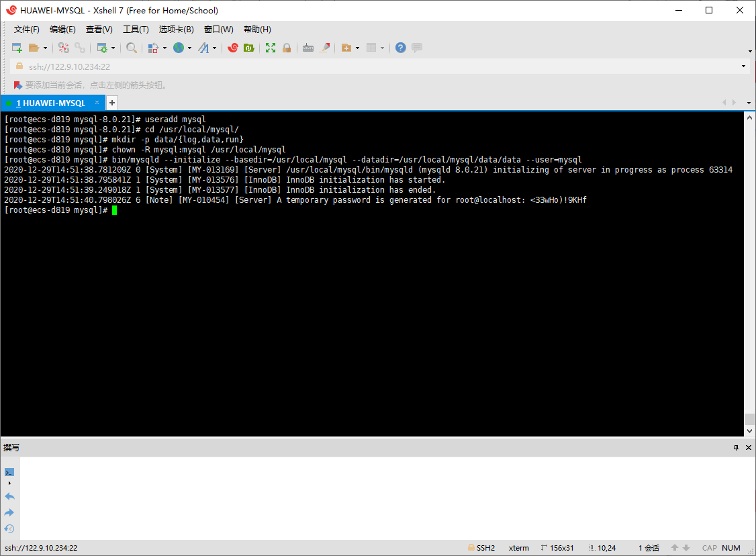The image size is (756, 556).
Task: Click the Find magnifier icon
Action: (x=132, y=48)
